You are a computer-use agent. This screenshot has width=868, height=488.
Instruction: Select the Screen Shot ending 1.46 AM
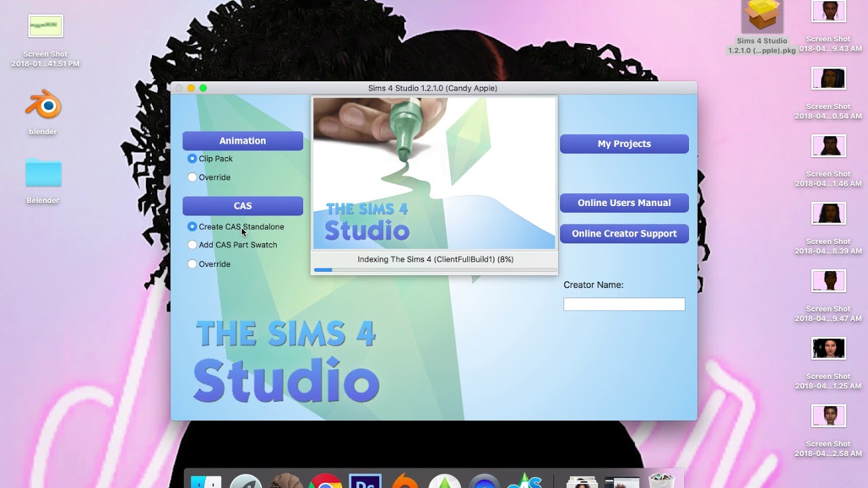click(x=829, y=145)
